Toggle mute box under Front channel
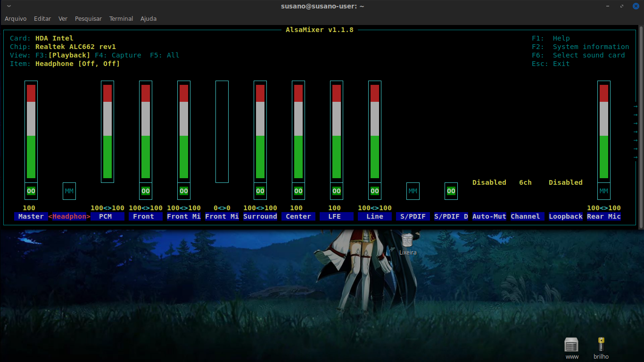Image resolution: width=644 pixels, height=362 pixels. click(146, 191)
